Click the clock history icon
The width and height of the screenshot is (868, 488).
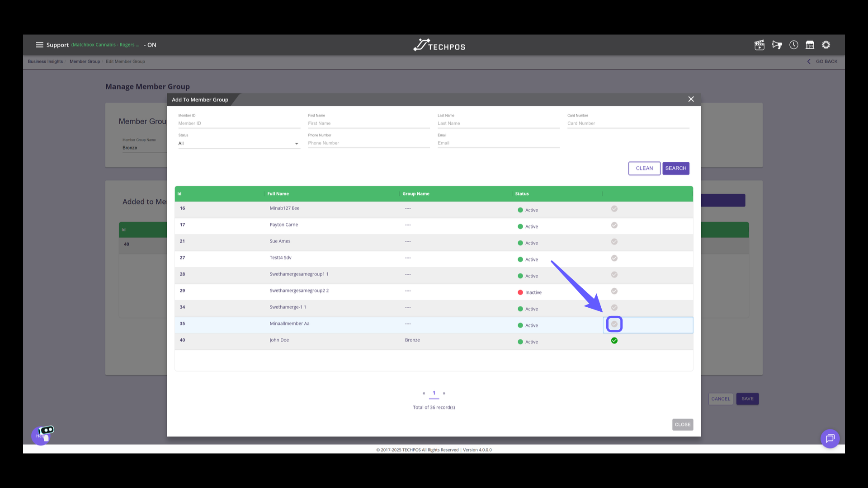tap(794, 45)
